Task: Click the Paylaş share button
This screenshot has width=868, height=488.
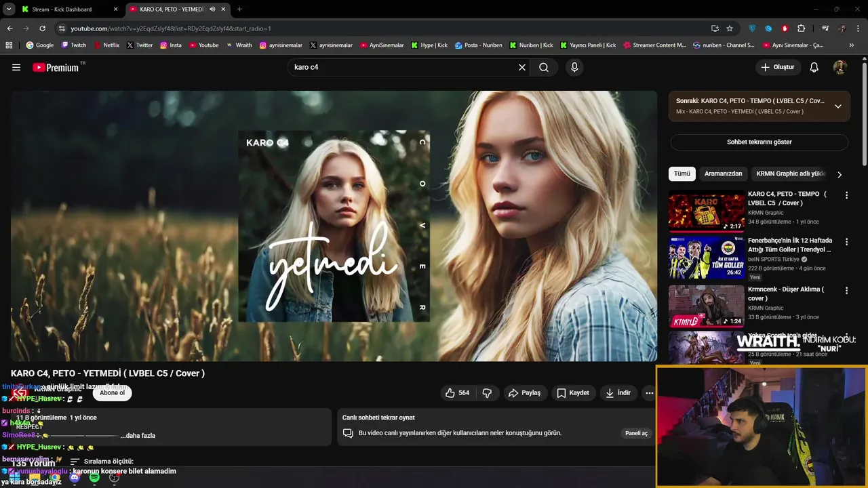Action: point(524,392)
